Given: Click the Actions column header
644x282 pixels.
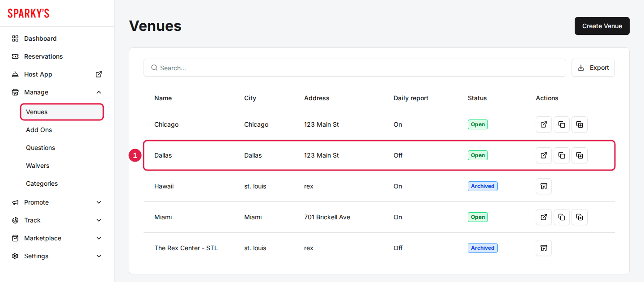Looking at the screenshot, I should [547, 98].
